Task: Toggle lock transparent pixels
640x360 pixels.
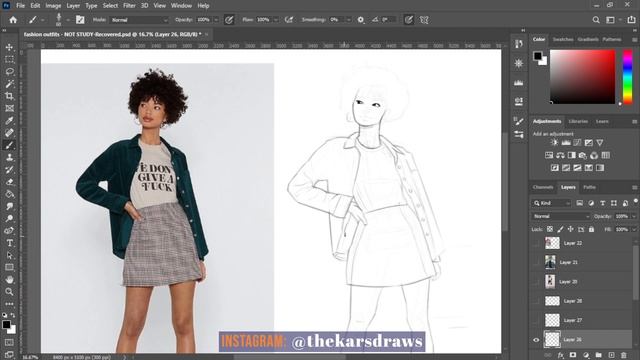Action: [550, 229]
